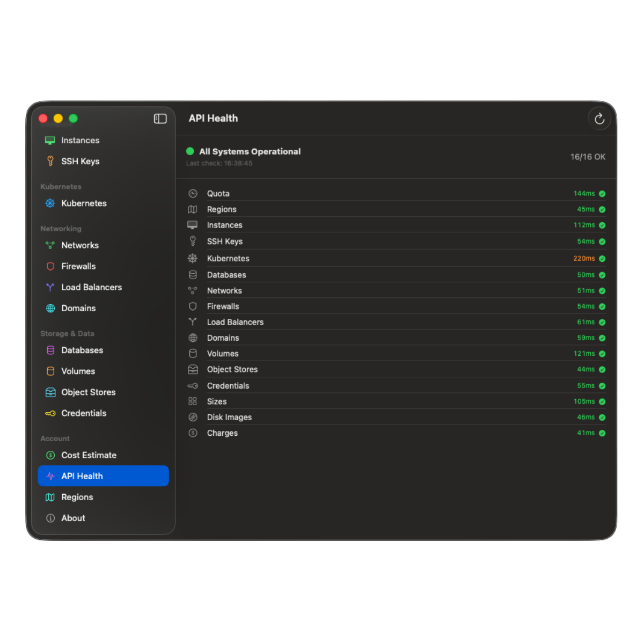Screen dimensions: 644x644
Task: Click the Networking section header in sidebar
Action: [x=61, y=229]
